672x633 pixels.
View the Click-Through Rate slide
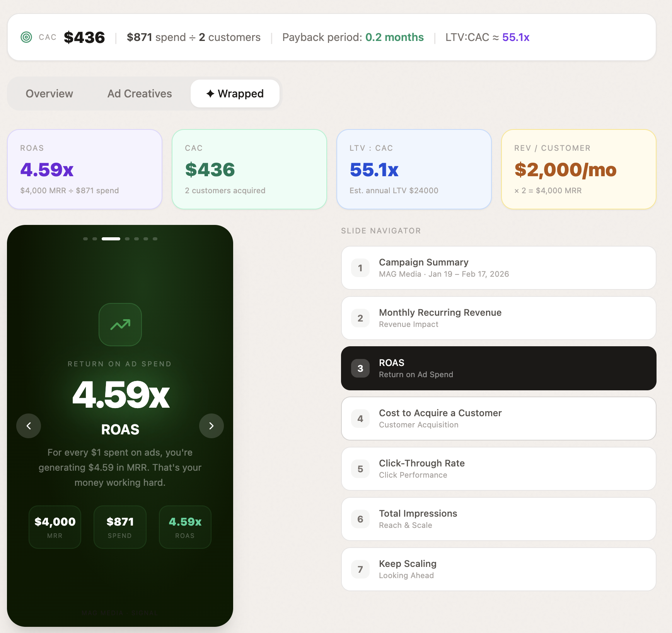[x=498, y=469]
